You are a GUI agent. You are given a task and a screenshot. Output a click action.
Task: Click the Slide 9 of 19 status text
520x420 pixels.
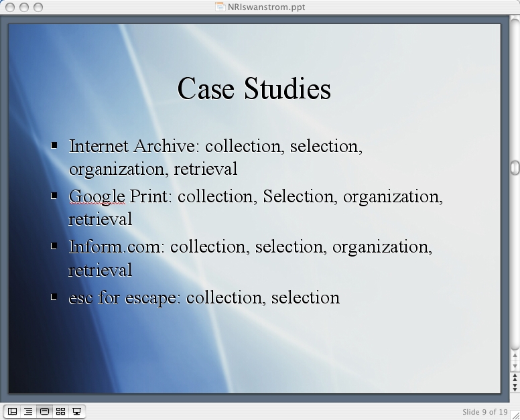pyautogui.click(x=485, y=412)
